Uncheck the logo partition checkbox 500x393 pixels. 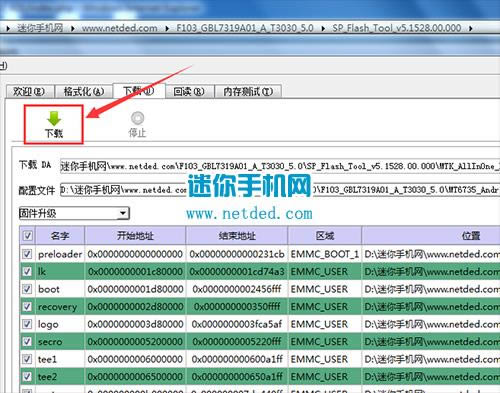point(27,324)
